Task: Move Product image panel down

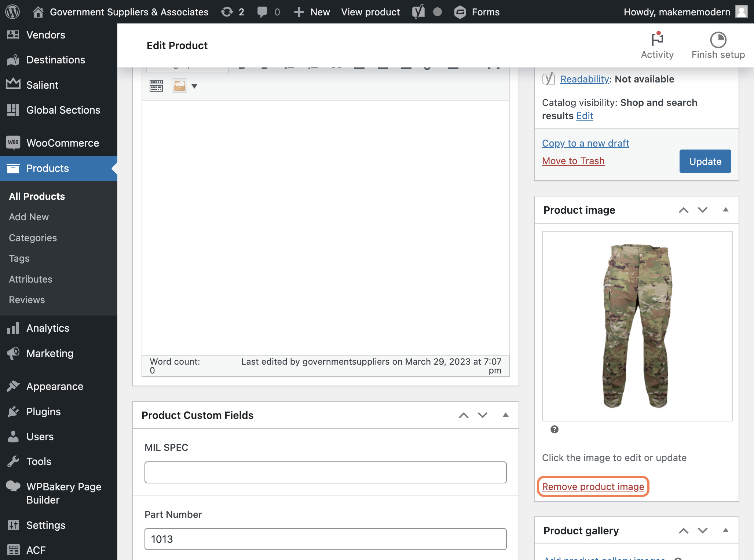Action: tap(703, 210)
